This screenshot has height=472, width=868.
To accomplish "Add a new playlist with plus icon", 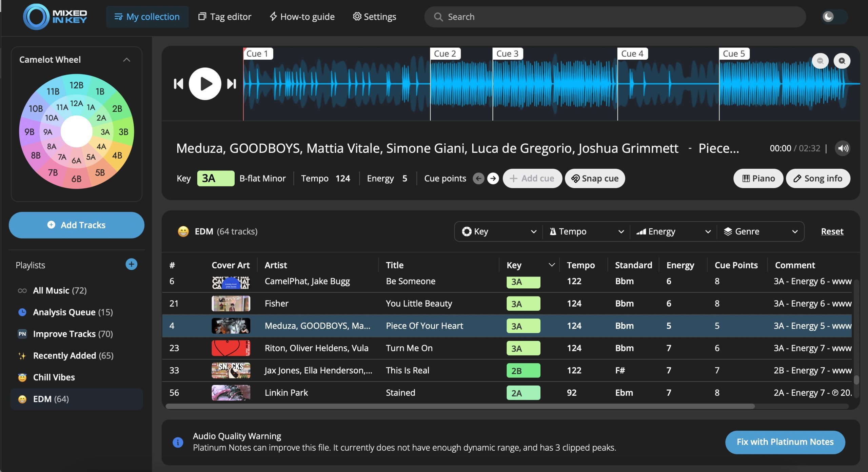I will pyautogui.click(x=131, y=264).
